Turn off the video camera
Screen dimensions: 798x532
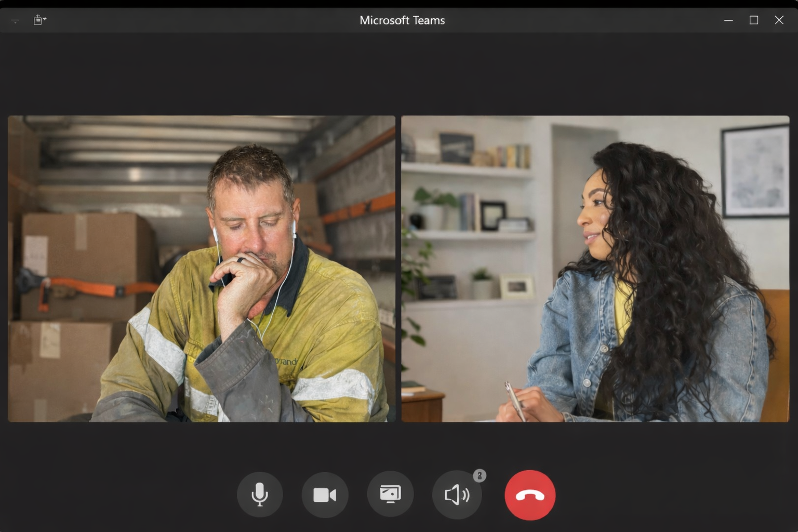[325, 495]
